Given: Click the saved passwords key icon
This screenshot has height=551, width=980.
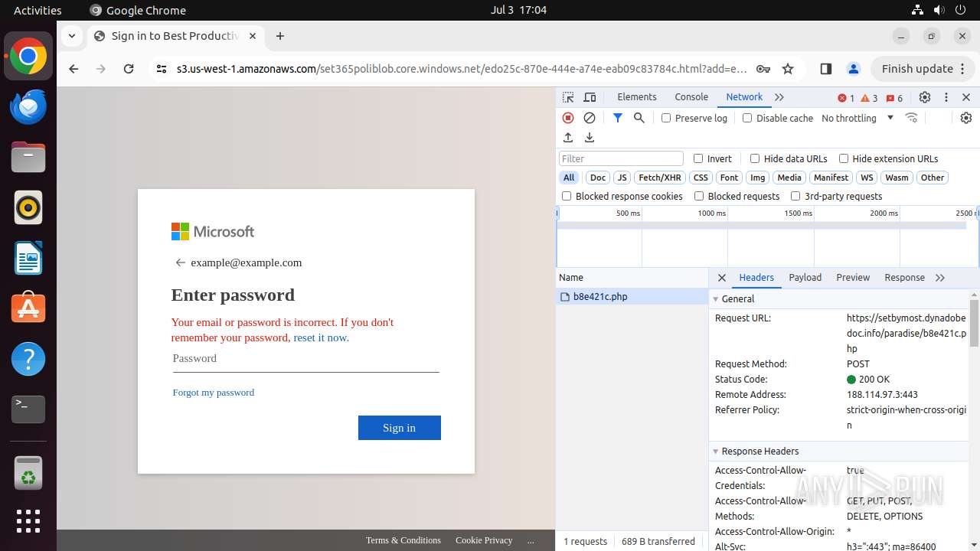Looking at the screenshot, I should click(763, 69).
